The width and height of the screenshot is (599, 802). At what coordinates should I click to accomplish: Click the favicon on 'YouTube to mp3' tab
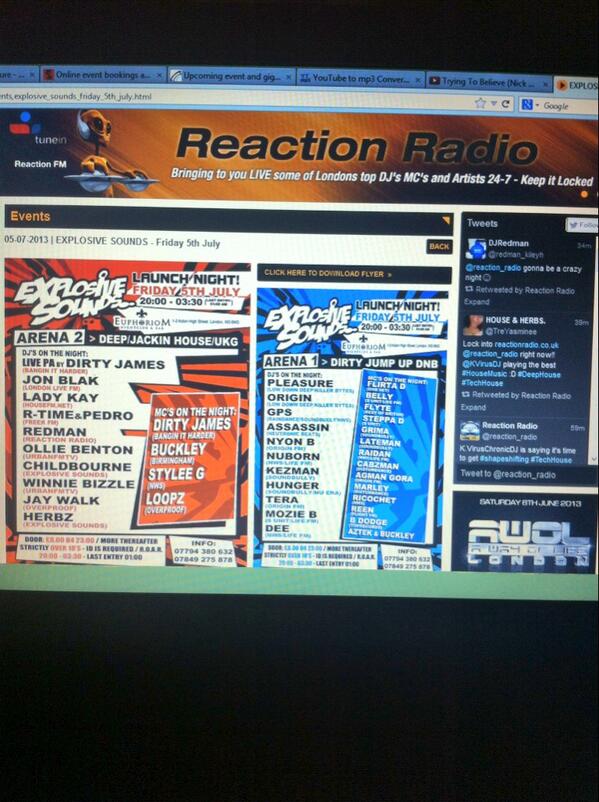pyautogui.click(x=305, y=78)
